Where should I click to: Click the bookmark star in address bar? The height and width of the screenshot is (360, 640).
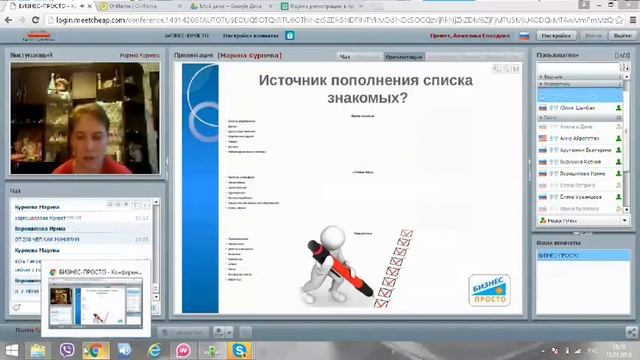point(619,20)
